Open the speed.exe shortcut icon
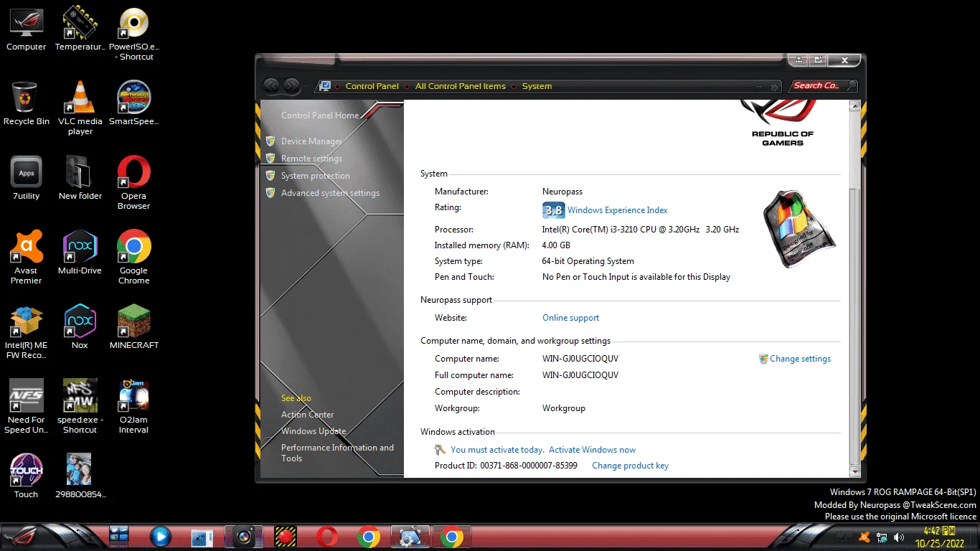 pos(80,406)
